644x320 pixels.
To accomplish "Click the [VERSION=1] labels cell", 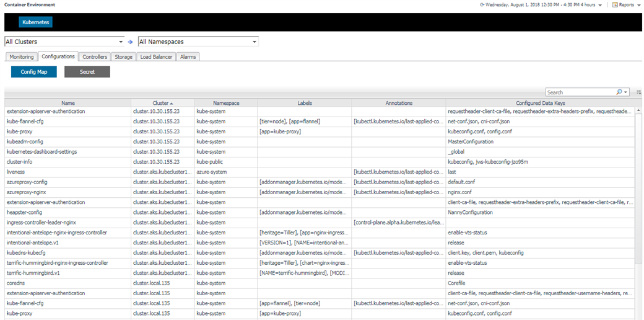I will coord(304,242).
